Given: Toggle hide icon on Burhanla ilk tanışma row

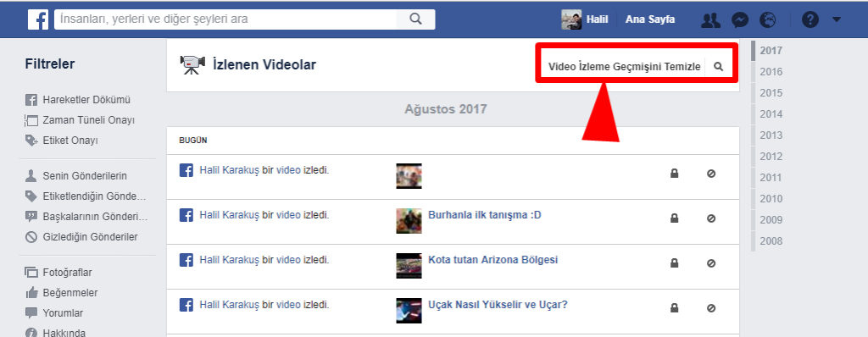Looking at the screenshot, I should click(x=711, y=218).
